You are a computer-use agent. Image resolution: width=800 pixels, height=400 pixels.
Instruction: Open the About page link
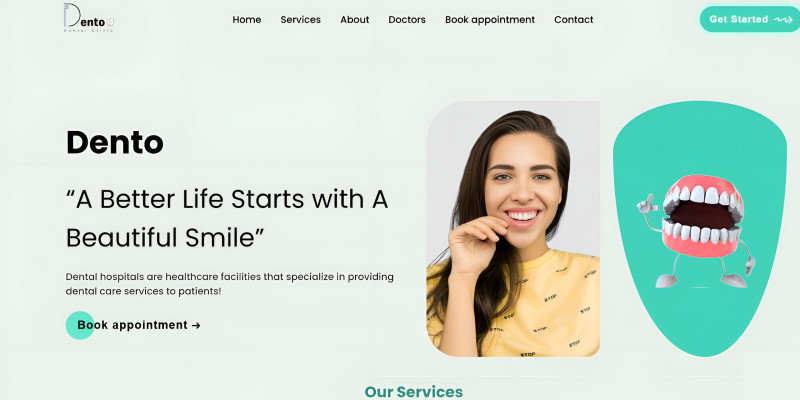pyautogui.click(x=355, y=20)
